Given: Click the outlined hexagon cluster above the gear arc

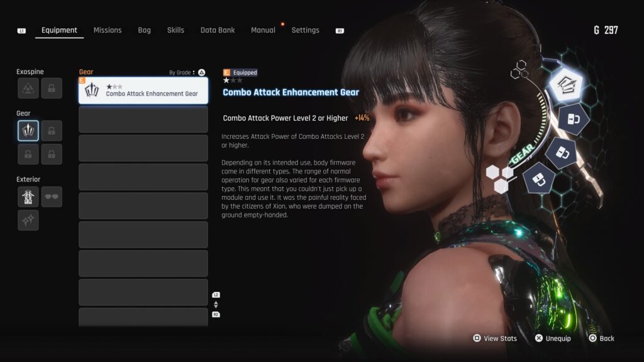Looking at the screenshot, I should click(519, 70).
